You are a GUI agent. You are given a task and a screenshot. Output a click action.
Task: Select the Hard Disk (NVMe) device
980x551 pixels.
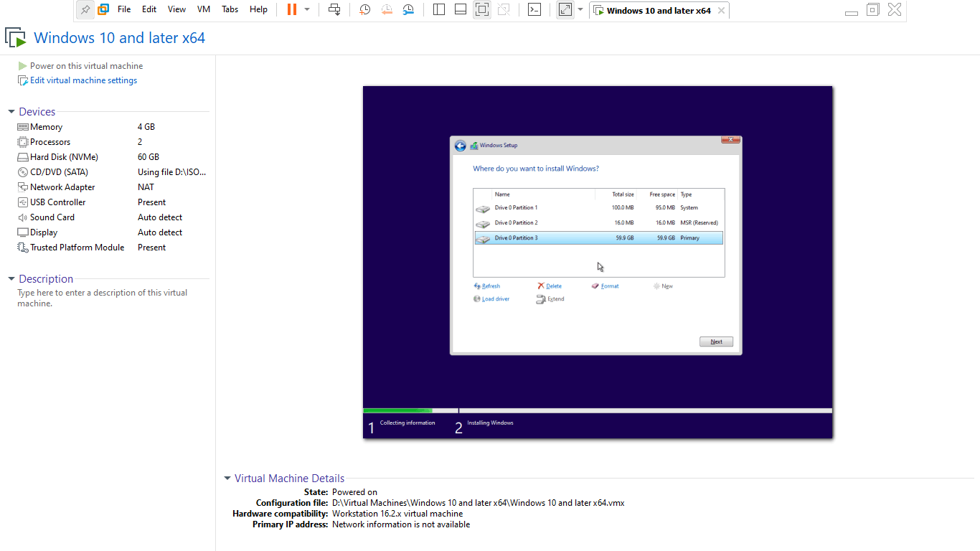click(113, 157)
